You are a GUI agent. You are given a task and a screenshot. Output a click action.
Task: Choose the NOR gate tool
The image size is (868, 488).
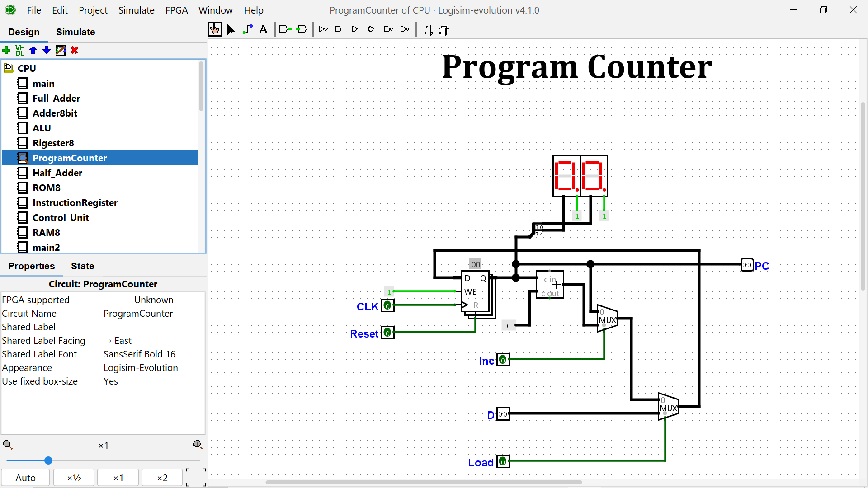pos(405,30)
